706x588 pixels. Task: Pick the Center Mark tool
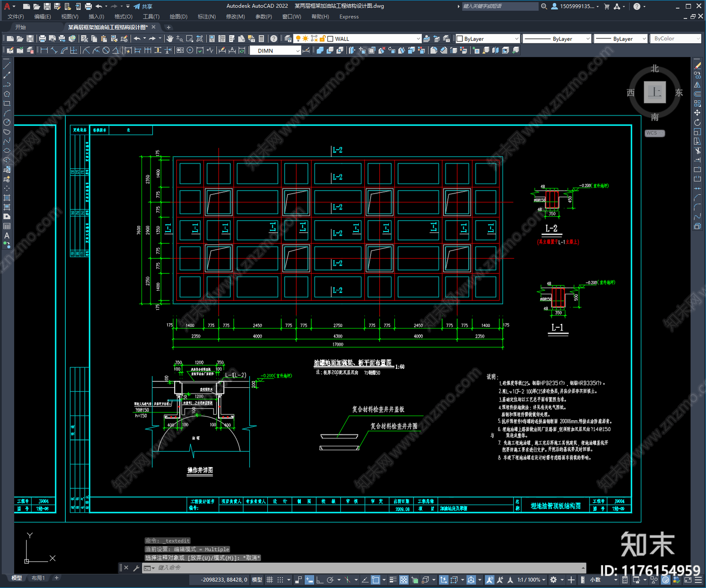(190, 50)
